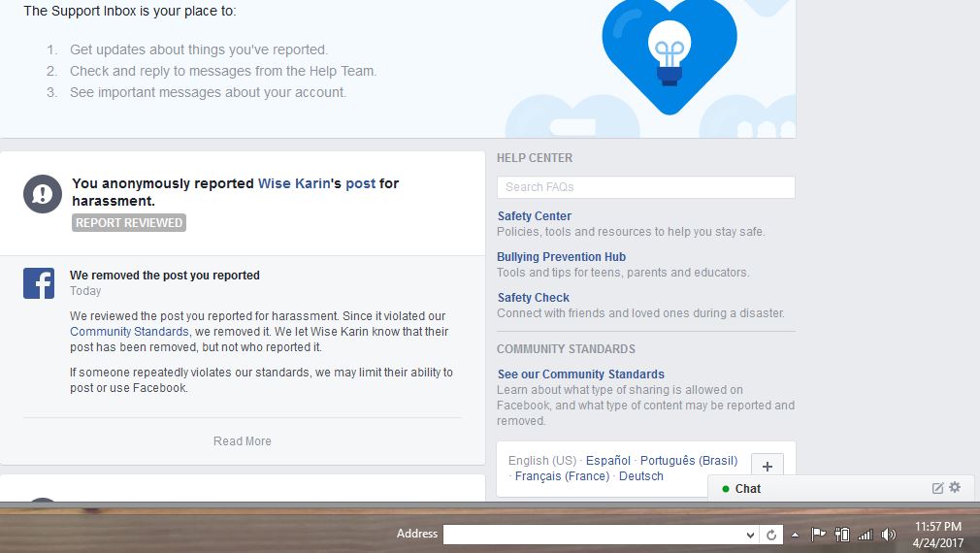This screenshot has width=980, height=553.
Task: Click the taskbar 'Address' toolbar label
Action: coord(417,534)
